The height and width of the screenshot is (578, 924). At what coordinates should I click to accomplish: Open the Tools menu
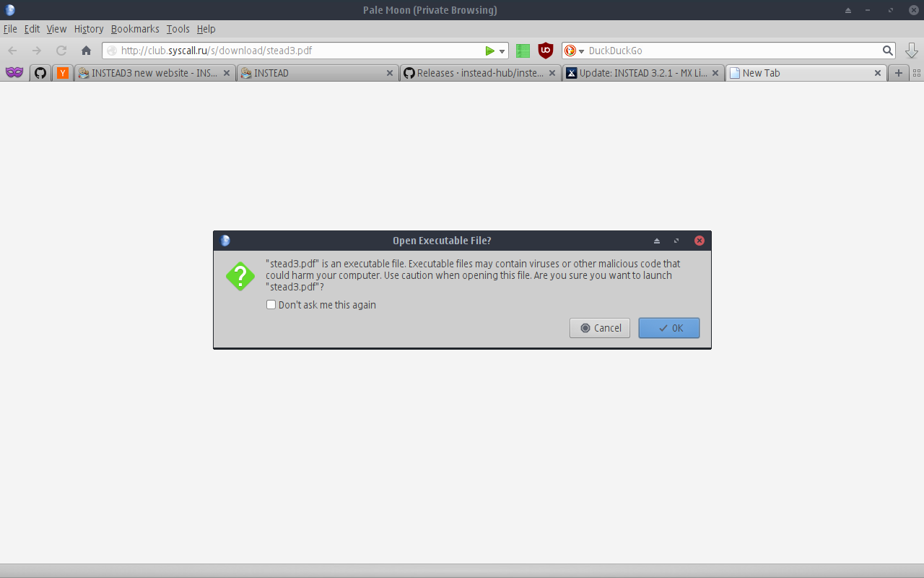[178, 29]
